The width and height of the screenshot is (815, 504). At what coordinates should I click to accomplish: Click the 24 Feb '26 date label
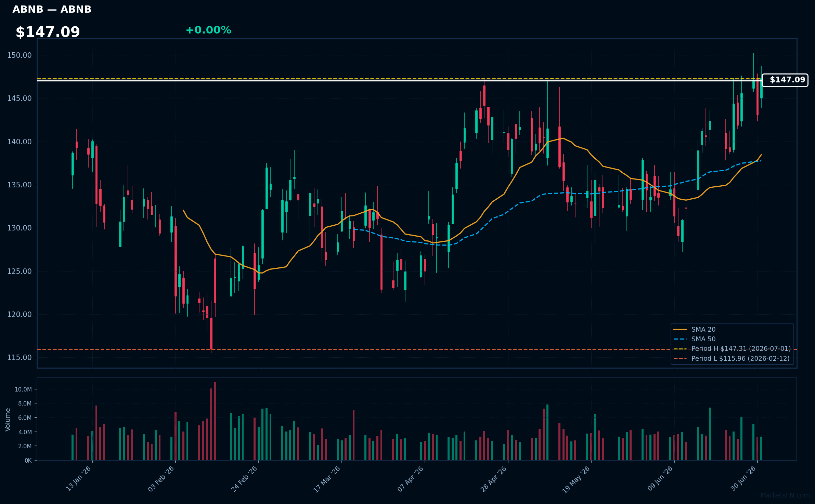pyautogui.click(x=244, y=479)
